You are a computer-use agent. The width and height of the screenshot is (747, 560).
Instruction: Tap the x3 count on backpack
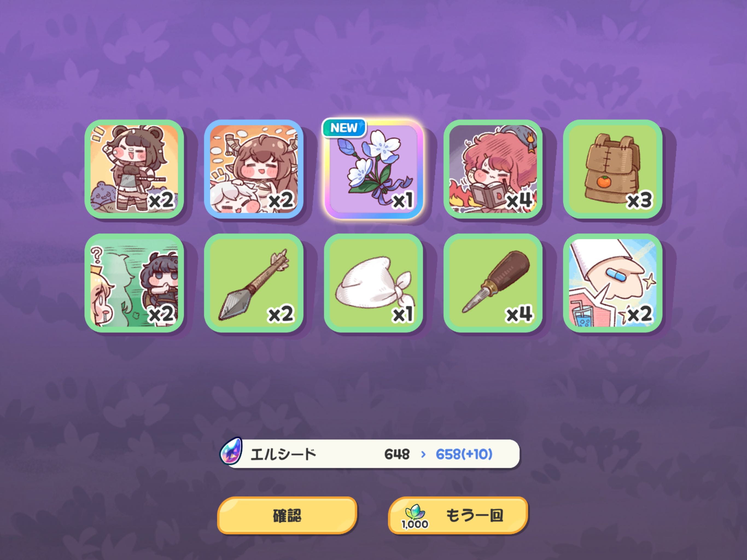click(x=640, y=201)
